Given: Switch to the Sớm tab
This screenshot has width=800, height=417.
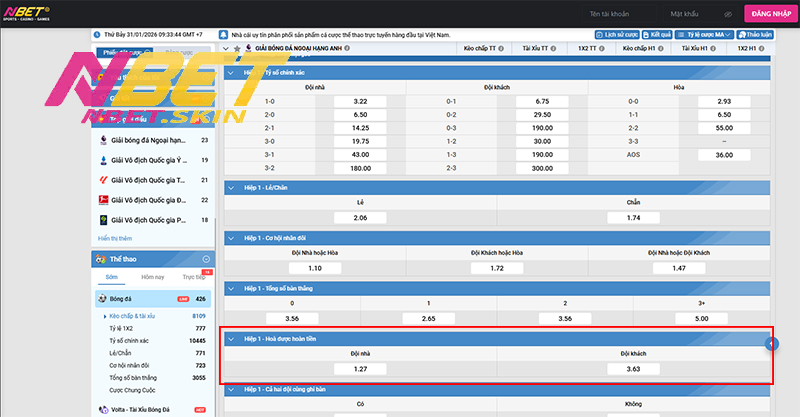Looking at the screenshot, I should pos(111,276).
